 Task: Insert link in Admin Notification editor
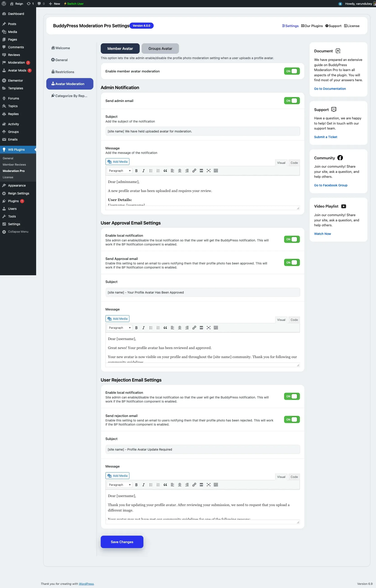coord(194,171)
